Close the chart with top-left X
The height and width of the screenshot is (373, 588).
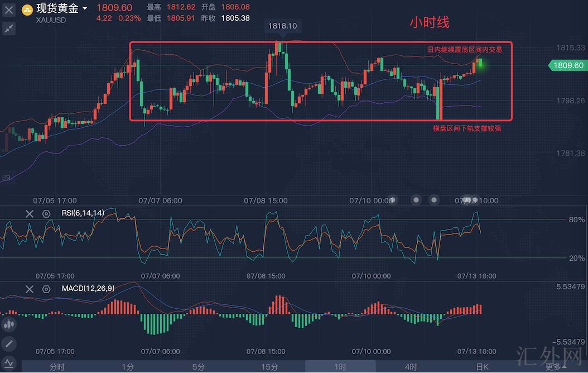[x=9, y=9]
